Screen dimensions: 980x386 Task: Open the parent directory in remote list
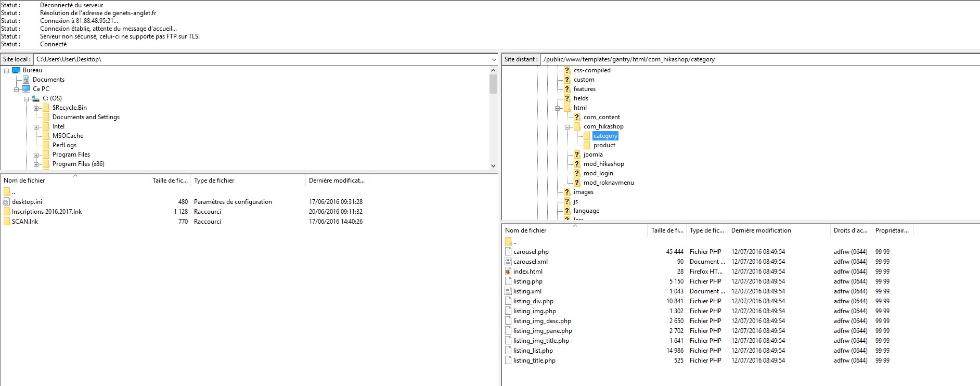(x=514, y=242)
